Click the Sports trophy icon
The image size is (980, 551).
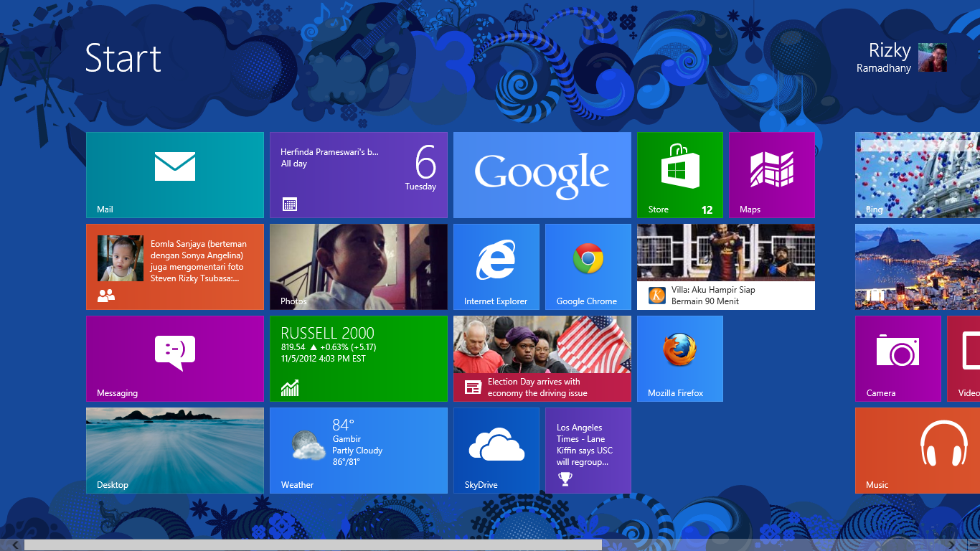click(x=565, y=479)
